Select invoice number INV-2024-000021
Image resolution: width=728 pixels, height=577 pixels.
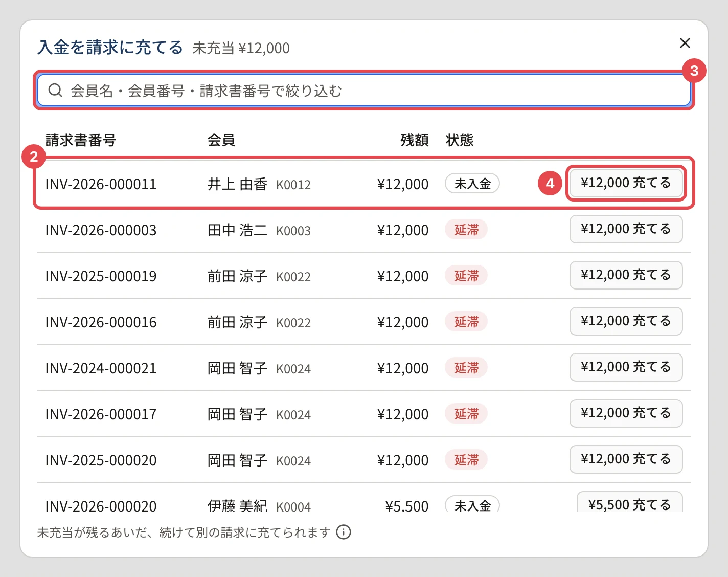[x=101, y=368]
